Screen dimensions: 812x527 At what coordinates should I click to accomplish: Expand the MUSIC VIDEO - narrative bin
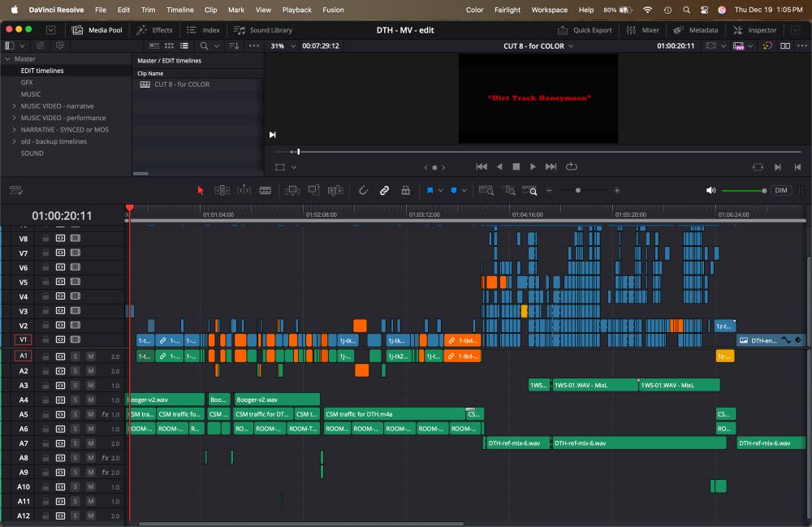click(x=14, y=106)
